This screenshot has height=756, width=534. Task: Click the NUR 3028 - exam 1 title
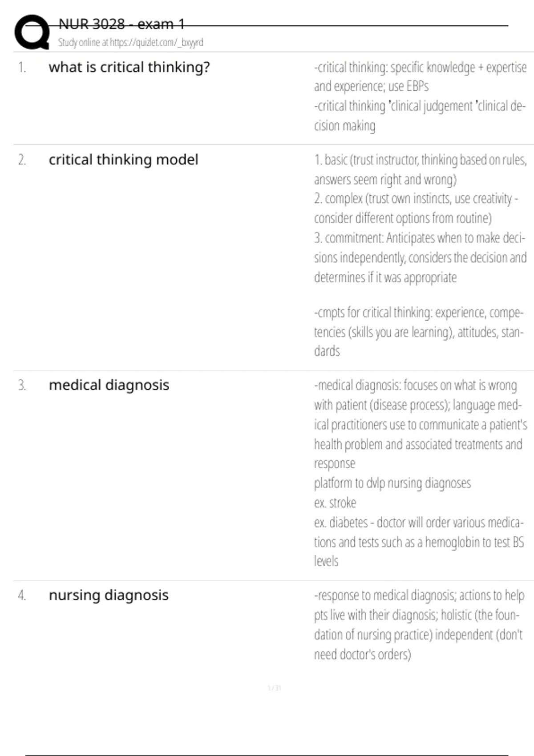pyautogui.click(x=121, y=24)
